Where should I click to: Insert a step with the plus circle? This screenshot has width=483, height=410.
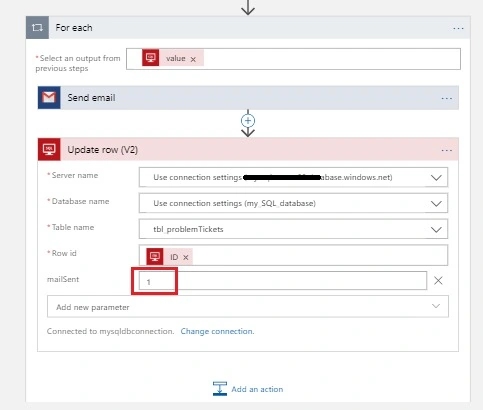(248, 121)
